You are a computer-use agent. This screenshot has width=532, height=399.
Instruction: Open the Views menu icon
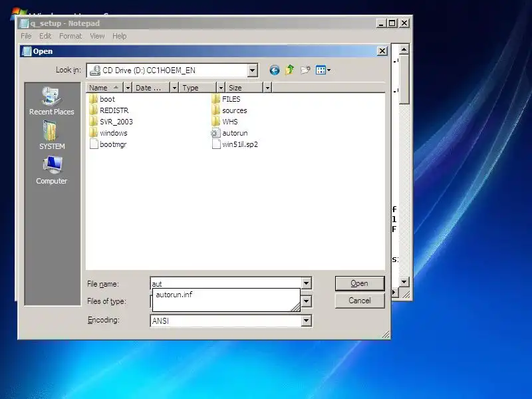(x=323, y=70)
